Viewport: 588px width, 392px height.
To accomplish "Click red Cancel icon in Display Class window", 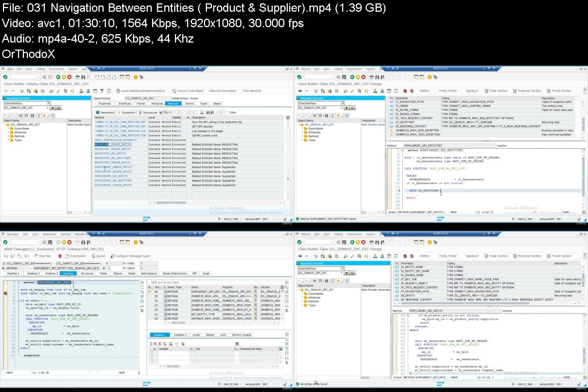I will pyautogui.click(x=69, y=77).
